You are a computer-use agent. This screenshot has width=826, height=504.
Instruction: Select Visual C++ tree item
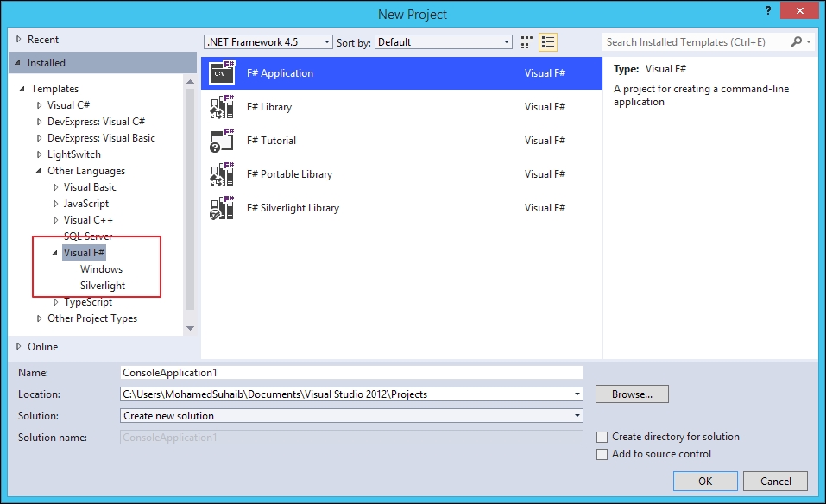[x=88, y=219]
